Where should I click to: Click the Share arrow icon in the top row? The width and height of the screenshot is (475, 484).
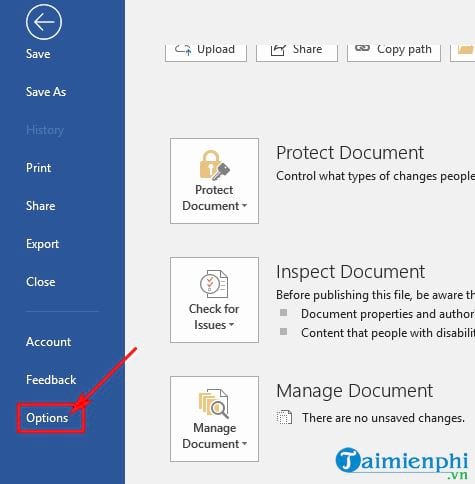[x=278, y=50]
